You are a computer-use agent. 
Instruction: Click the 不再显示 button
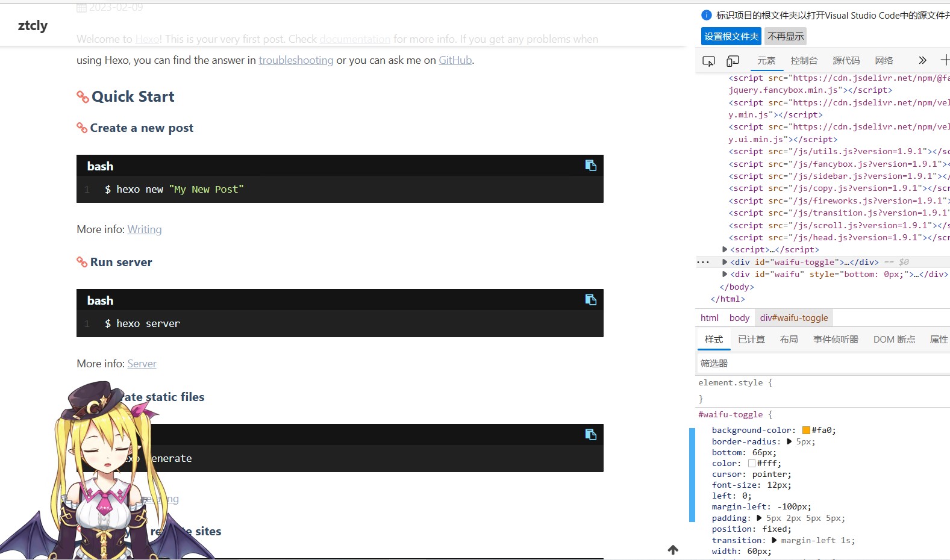(786, 36)
